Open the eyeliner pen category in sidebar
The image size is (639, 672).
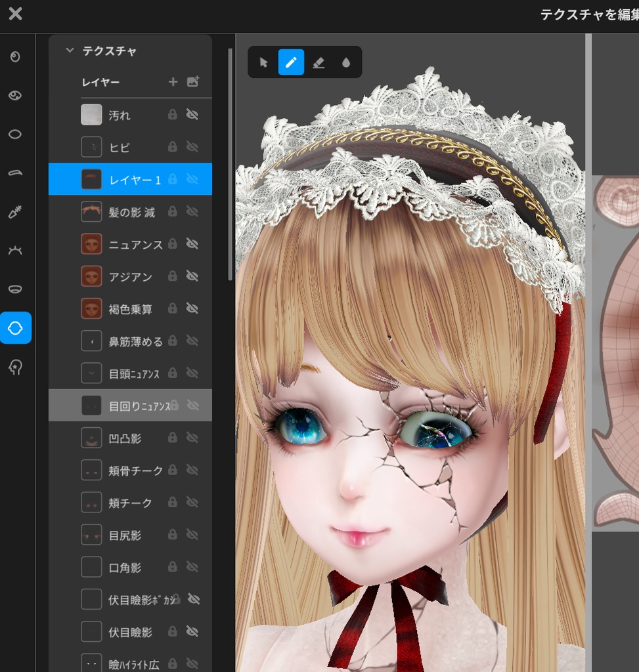click(15, 212)
